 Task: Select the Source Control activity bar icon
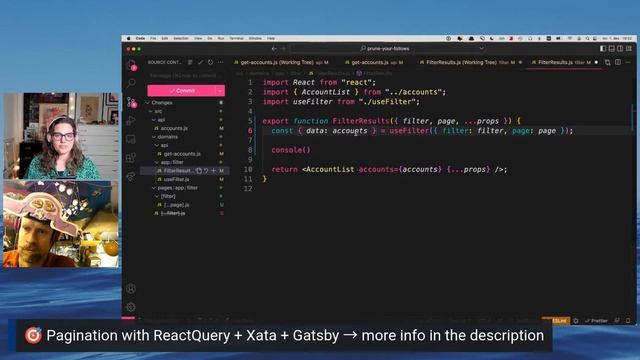(x=131, y=102)
